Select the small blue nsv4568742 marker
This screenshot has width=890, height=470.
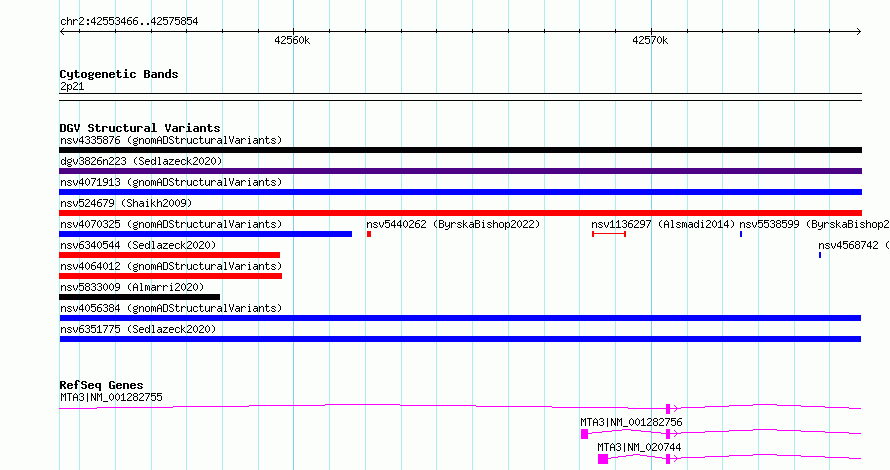(x=820, y=255)
